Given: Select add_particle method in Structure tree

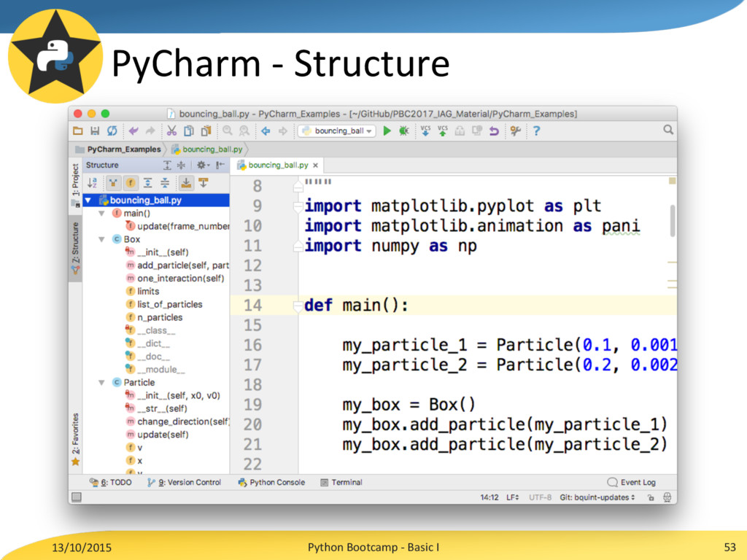Looking at the screenshot, I should coord(178,265).
